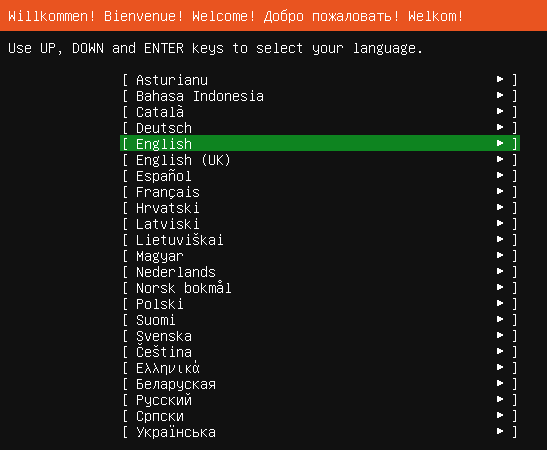
Task: Choose Deutsch from the language list
Action: (x=320, y=128)
